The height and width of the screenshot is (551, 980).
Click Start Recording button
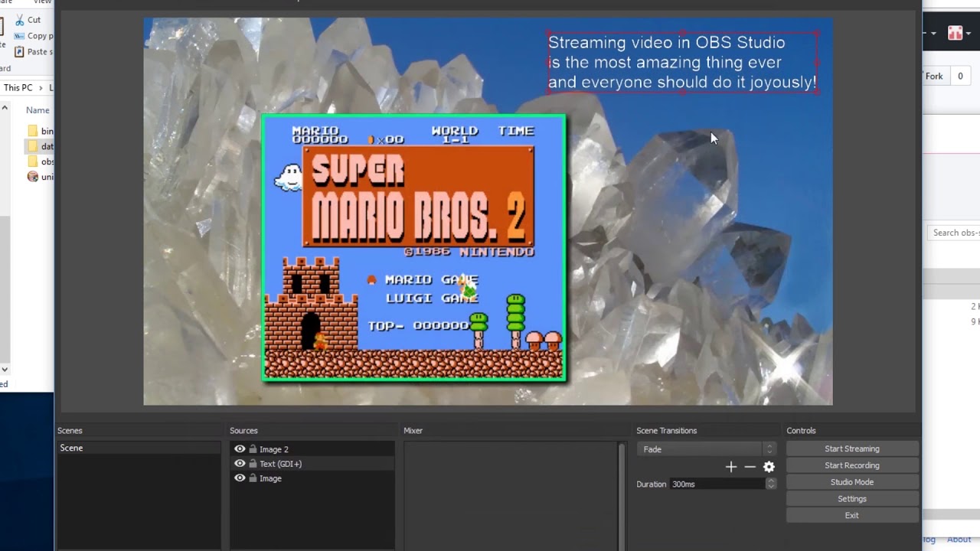click(852, 465)
